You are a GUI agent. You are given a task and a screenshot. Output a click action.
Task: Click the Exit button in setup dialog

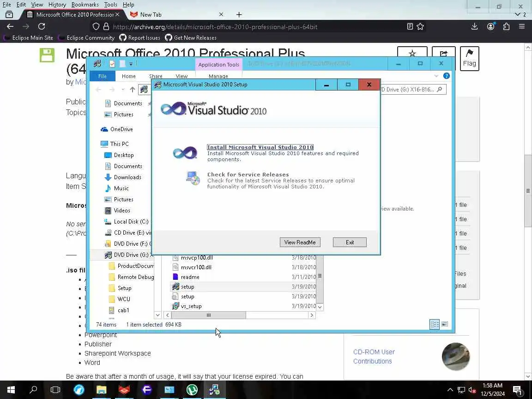click(x=350, y=242)
